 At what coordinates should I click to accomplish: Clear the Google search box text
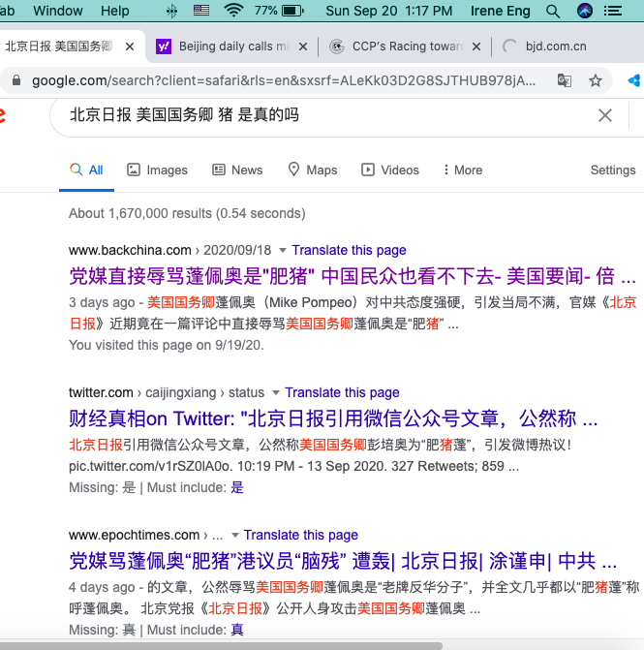coord(605,115)
